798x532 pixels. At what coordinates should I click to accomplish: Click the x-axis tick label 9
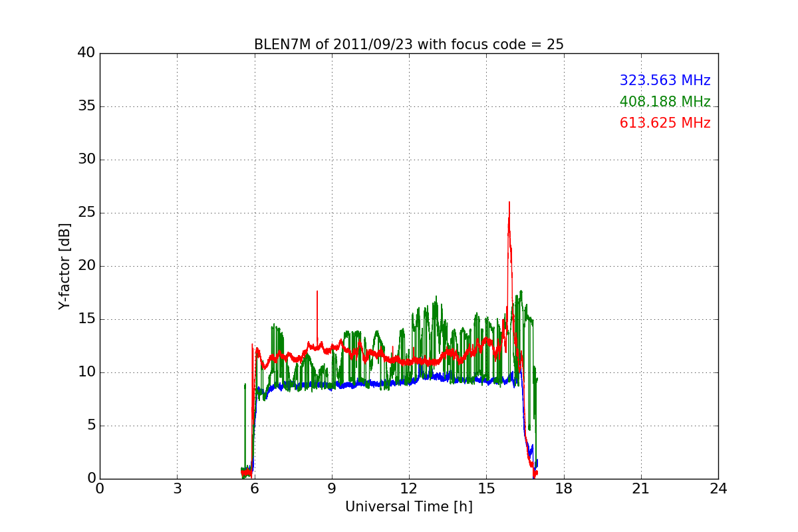(332, 489)
